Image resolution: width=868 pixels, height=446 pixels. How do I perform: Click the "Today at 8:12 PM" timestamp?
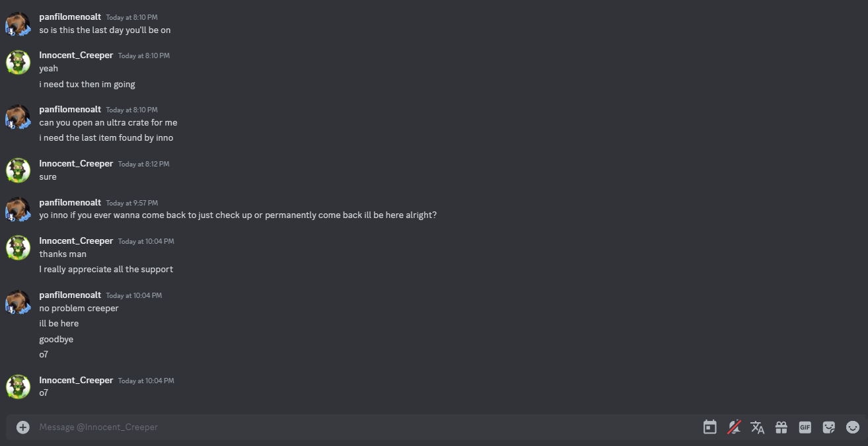(144, 164)
